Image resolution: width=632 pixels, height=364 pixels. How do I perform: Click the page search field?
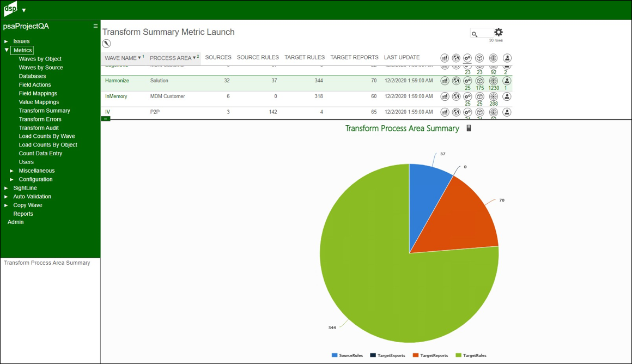(482, 33)
